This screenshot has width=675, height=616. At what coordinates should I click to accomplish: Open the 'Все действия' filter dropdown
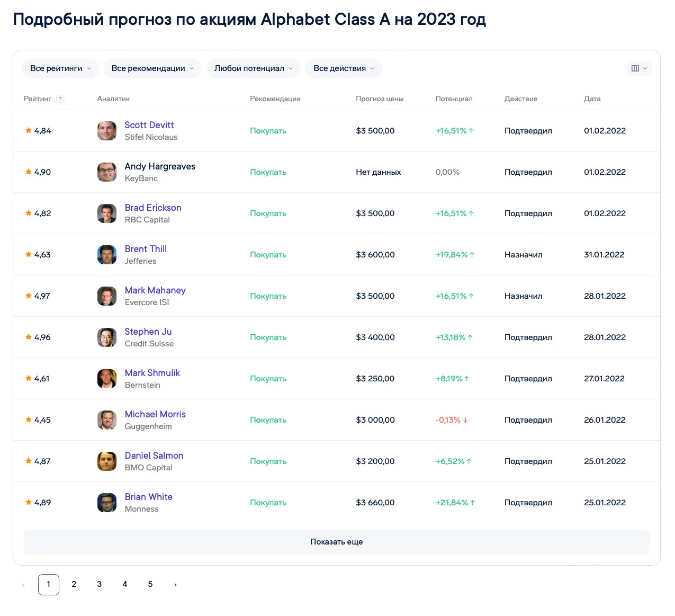pos(344,68)
